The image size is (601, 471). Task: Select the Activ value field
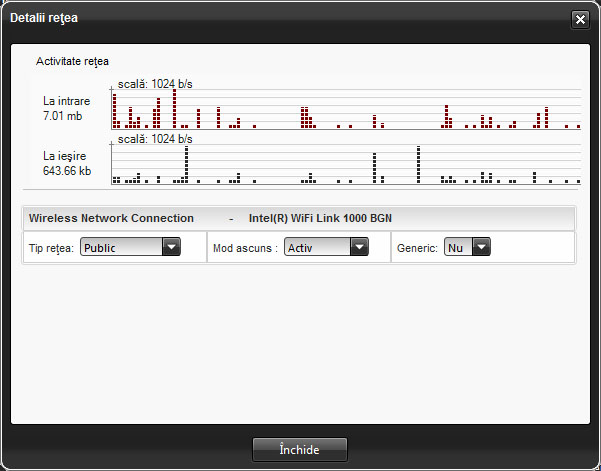(x=316, y=247)
